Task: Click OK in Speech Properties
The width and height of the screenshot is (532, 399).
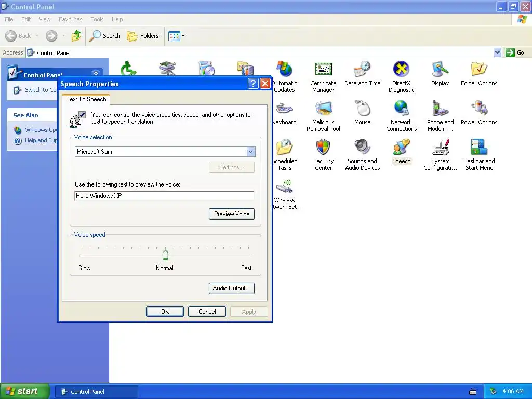Action: pos(165,312)
